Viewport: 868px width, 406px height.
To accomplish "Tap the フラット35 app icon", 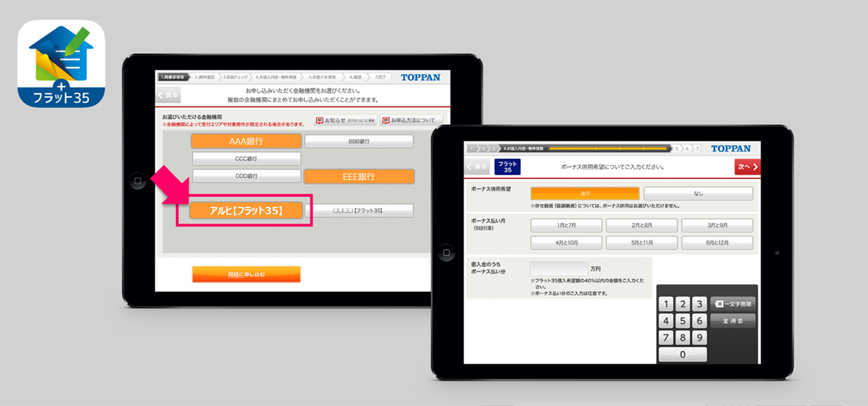I will 62,63.
